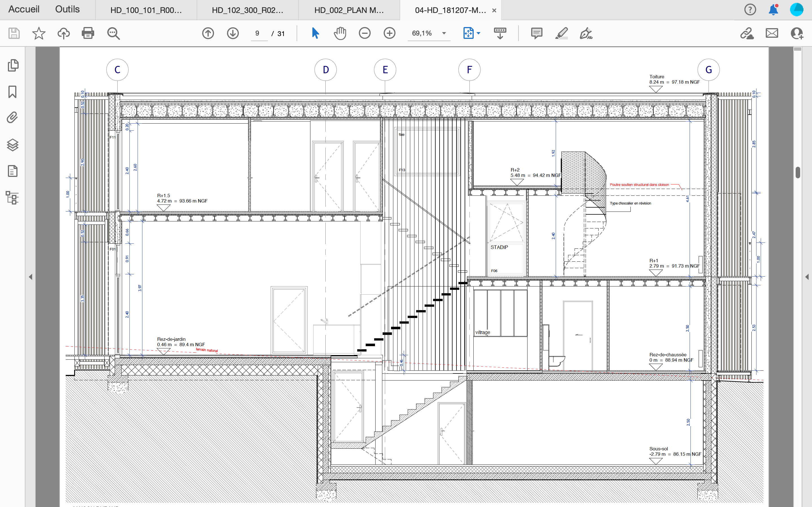Click the print document icon
This screenshot has height=507, width=812.
(x=88, y=33)
